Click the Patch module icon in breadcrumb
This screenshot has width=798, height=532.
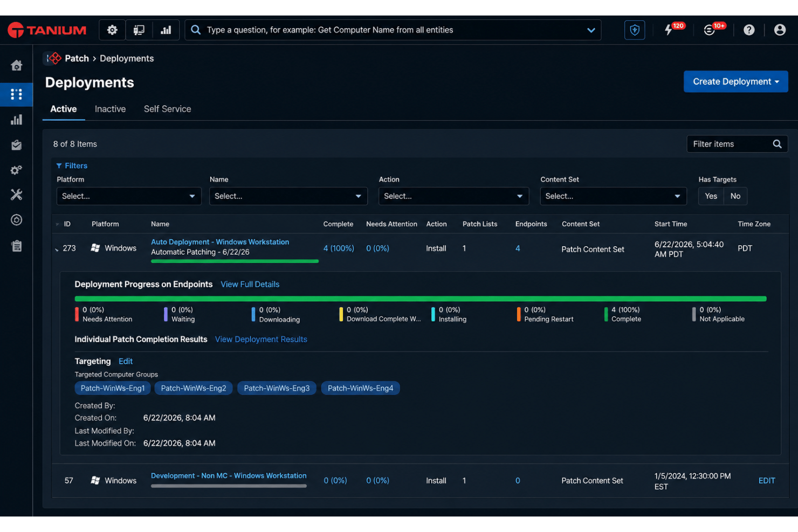(x=54, y=58)
